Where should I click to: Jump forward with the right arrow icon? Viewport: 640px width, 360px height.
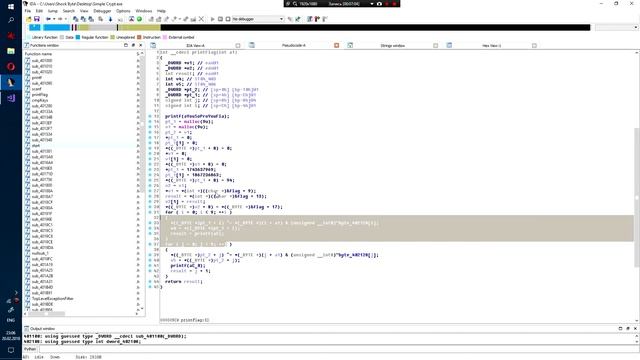tap(60, 19)
